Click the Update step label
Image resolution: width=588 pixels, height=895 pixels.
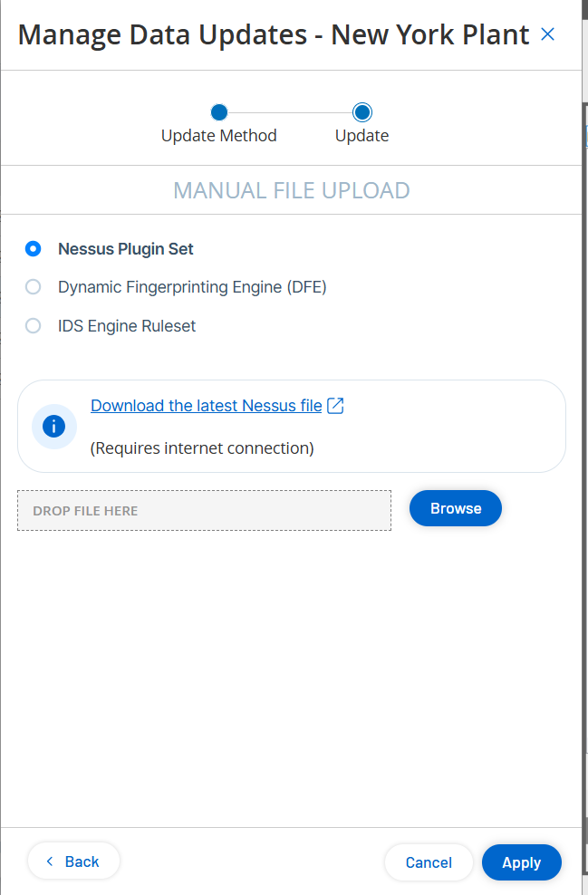point(362,136)
